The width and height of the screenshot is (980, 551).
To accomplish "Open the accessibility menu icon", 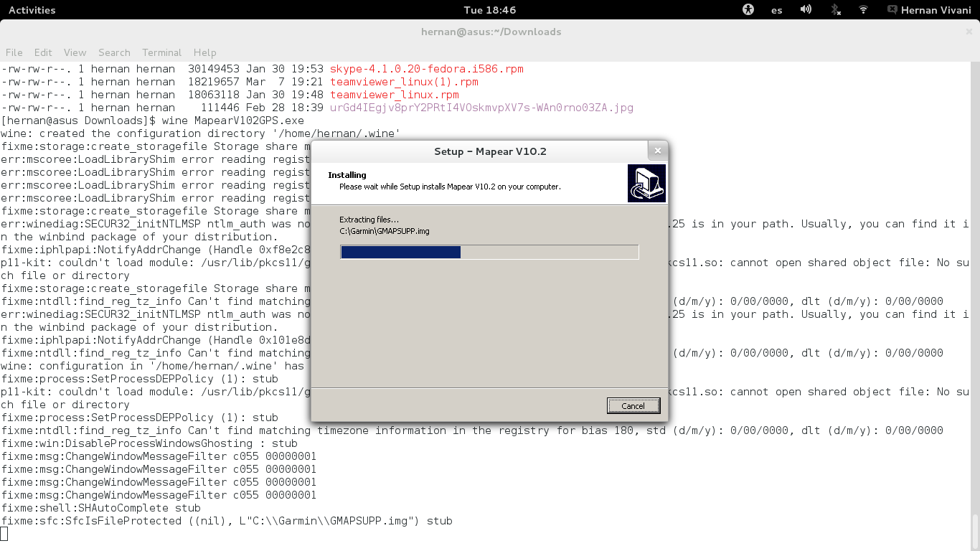I will click(748, 10).
